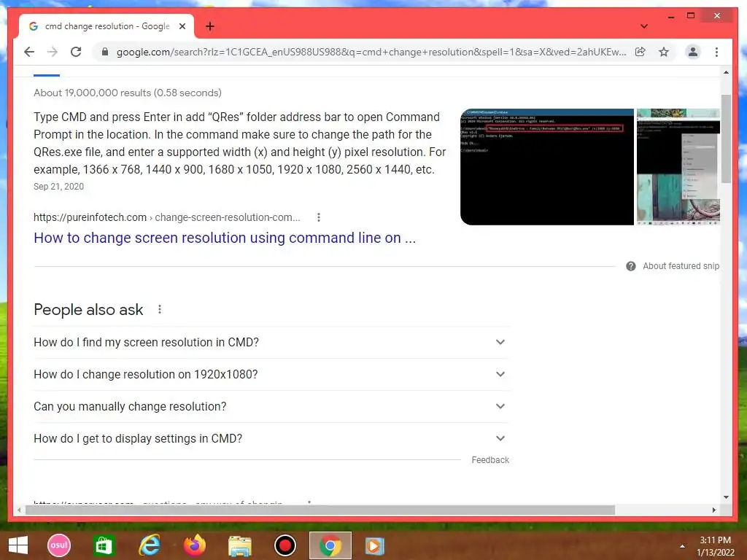
Task: Open a new tab with plus button
Action: pyautogui.click(x=209, y=26)
